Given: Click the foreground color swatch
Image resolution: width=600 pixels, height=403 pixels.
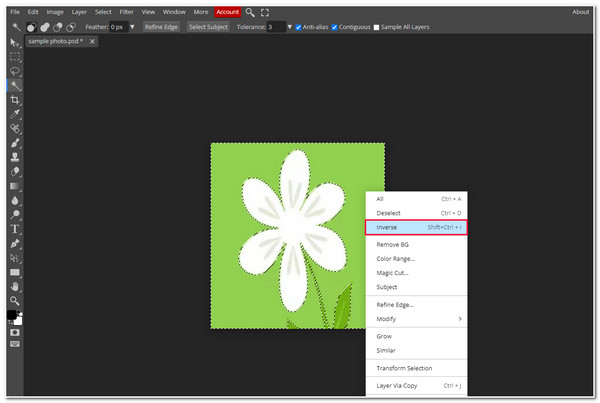Looking at the screenshot, I should point(12,315).
